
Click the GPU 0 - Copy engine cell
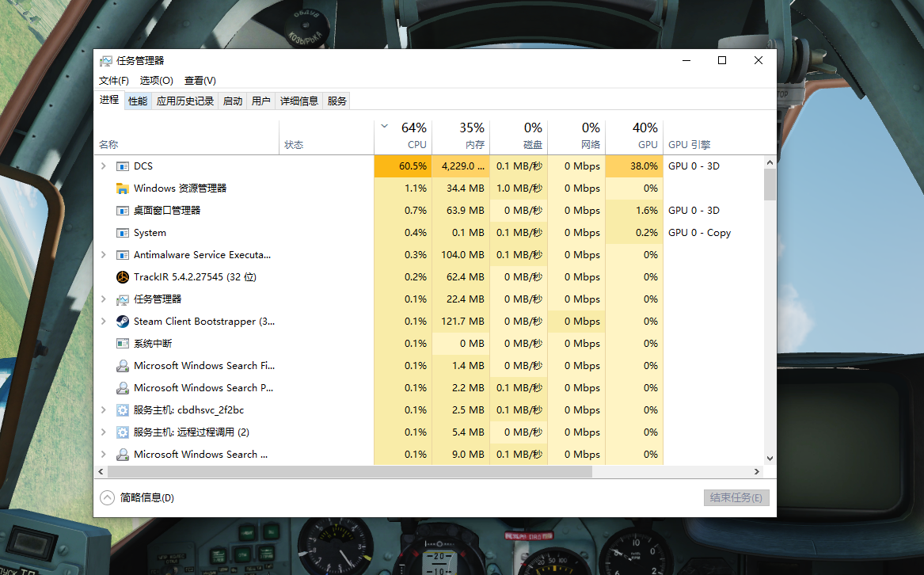[x=699, y=233]
